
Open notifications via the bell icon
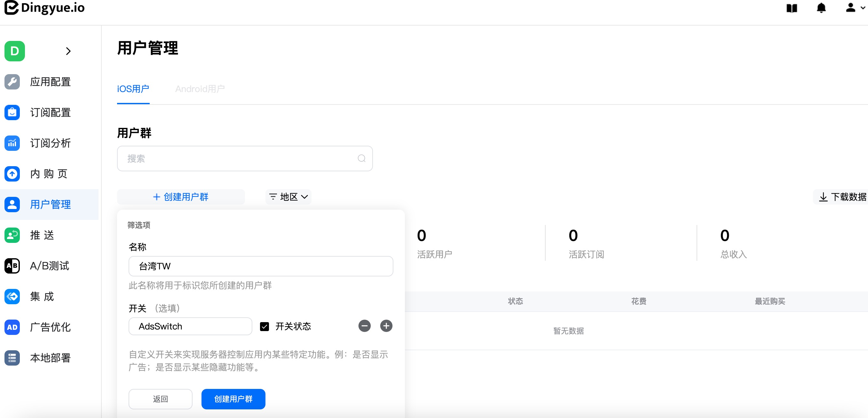[x=821, y=8]
